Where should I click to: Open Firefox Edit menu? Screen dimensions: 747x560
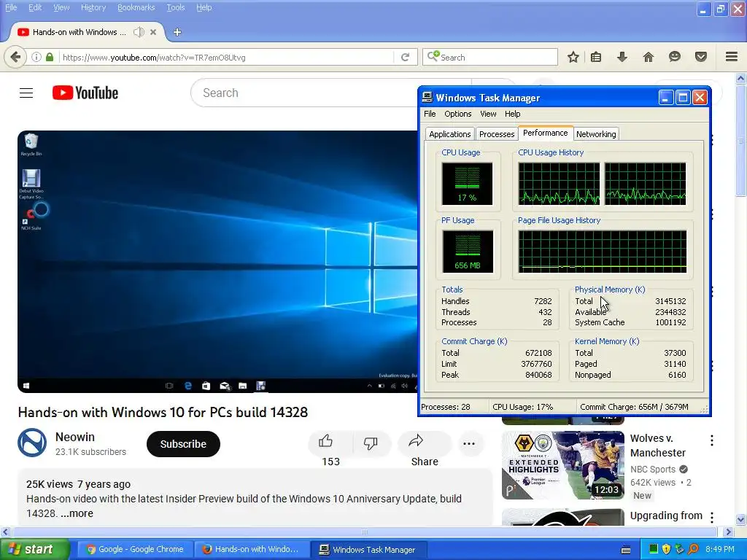(35, 7)
